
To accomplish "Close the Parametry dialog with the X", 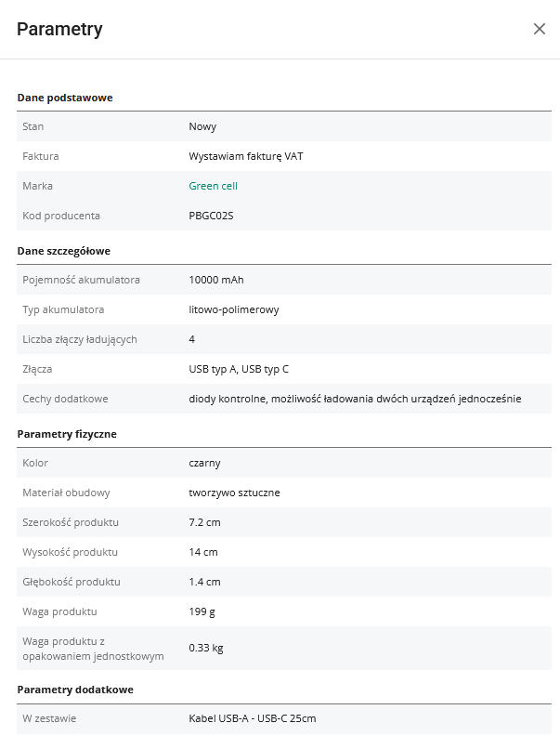I will [x=540, y=29].
